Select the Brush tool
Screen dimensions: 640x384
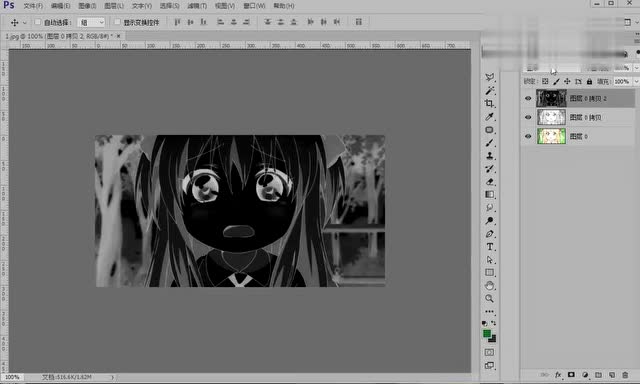click(490, 143)
